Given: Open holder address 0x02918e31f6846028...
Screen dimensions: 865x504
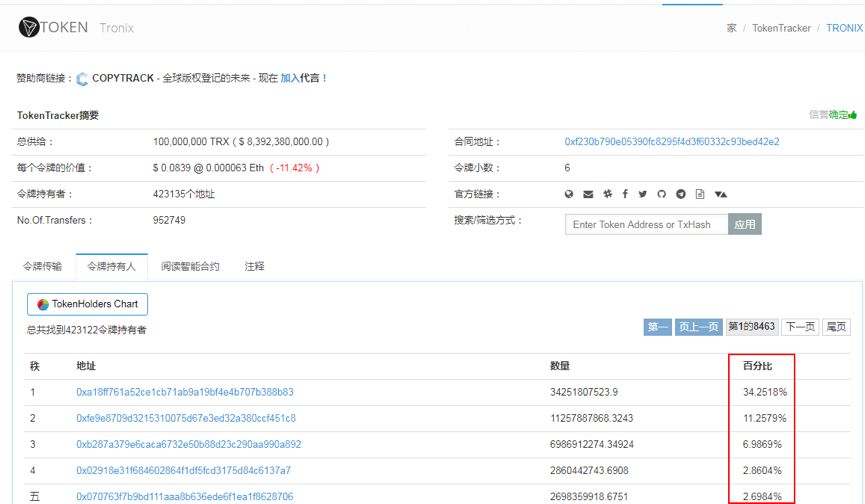Looking at the screenshot, I should coord(183,470).
